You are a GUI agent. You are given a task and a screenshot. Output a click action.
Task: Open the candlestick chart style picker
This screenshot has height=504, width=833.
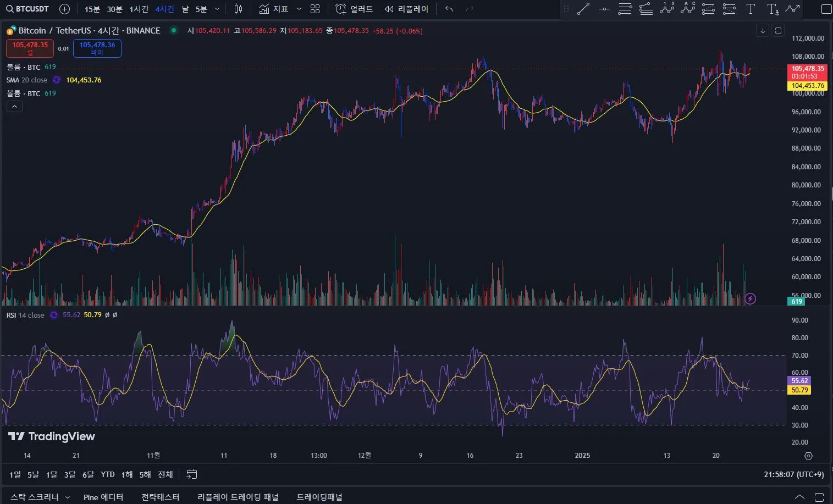[238, 9]
